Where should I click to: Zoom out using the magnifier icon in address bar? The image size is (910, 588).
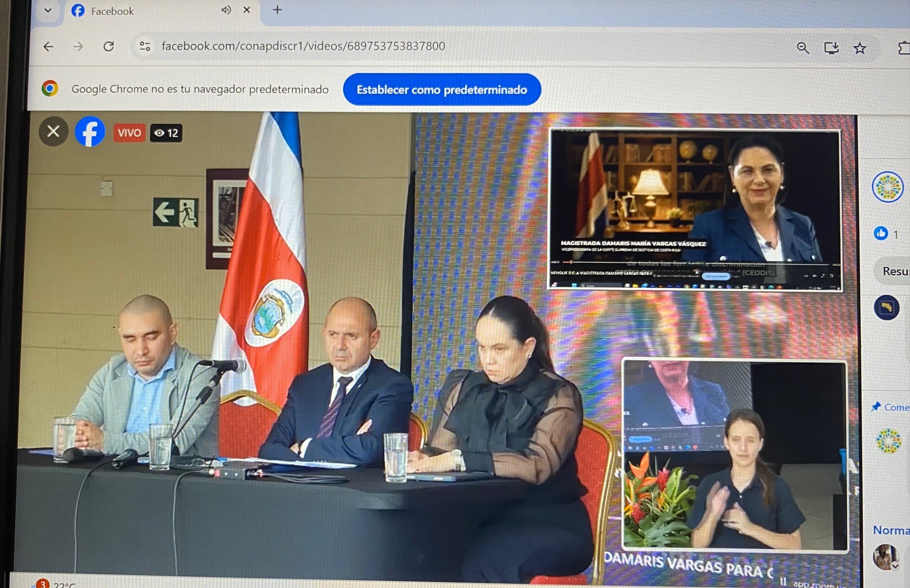803,48
